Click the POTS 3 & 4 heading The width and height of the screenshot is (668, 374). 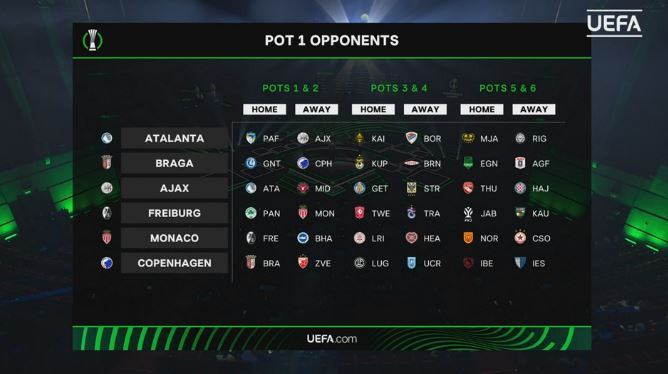click(399, 88)
